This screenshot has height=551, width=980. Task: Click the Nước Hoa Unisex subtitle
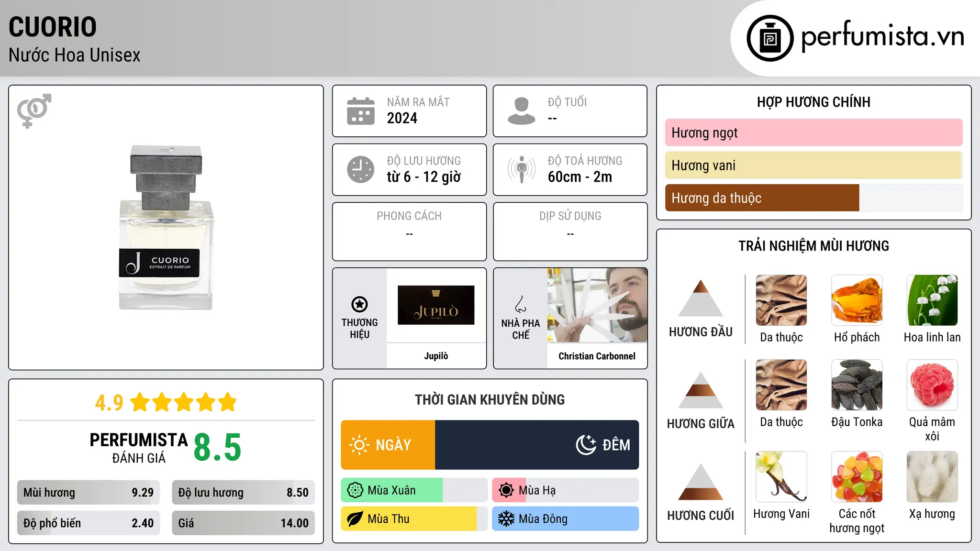coord(75,55)
